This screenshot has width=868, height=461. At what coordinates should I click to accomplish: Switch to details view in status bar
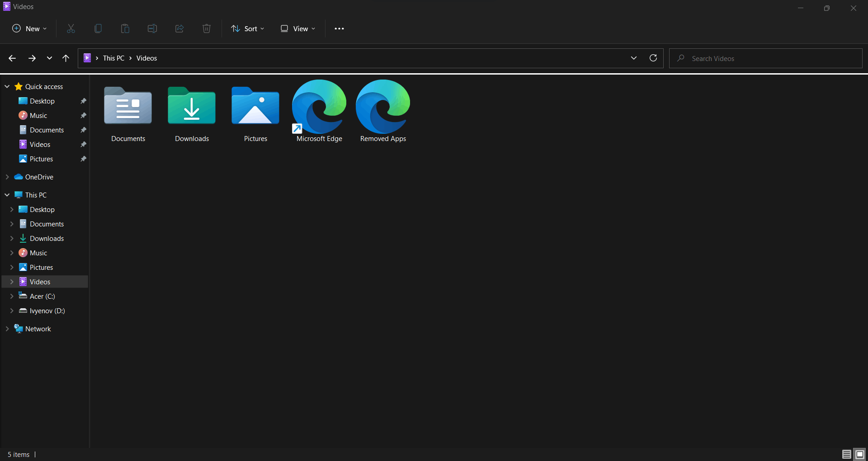(847, 454)
